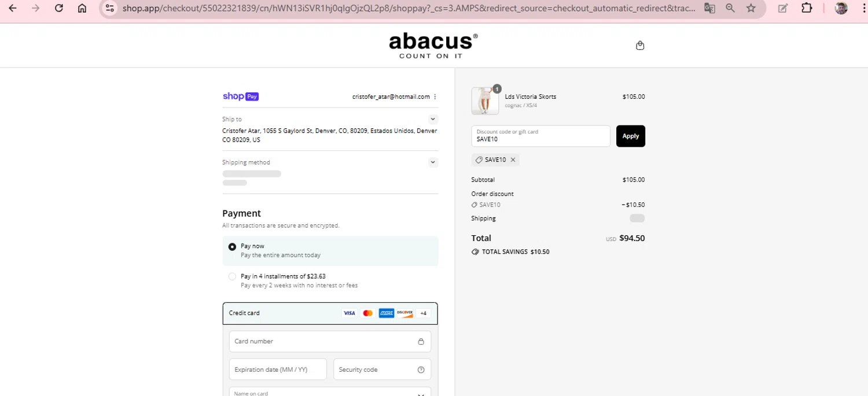Open the Lds Victoria Skorts product thumbnail

coord(485,101)
